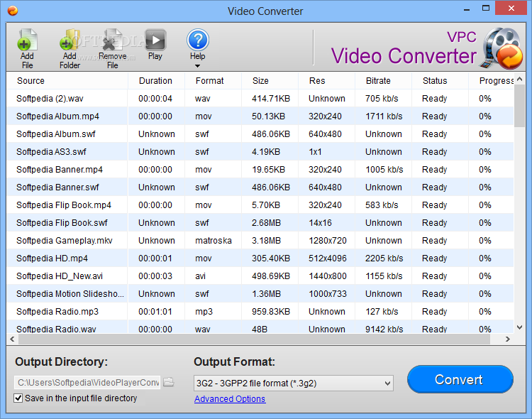This screenshot has width=532, height=419.
Task: Sort by the Status column header
Action: pos(440,80)
